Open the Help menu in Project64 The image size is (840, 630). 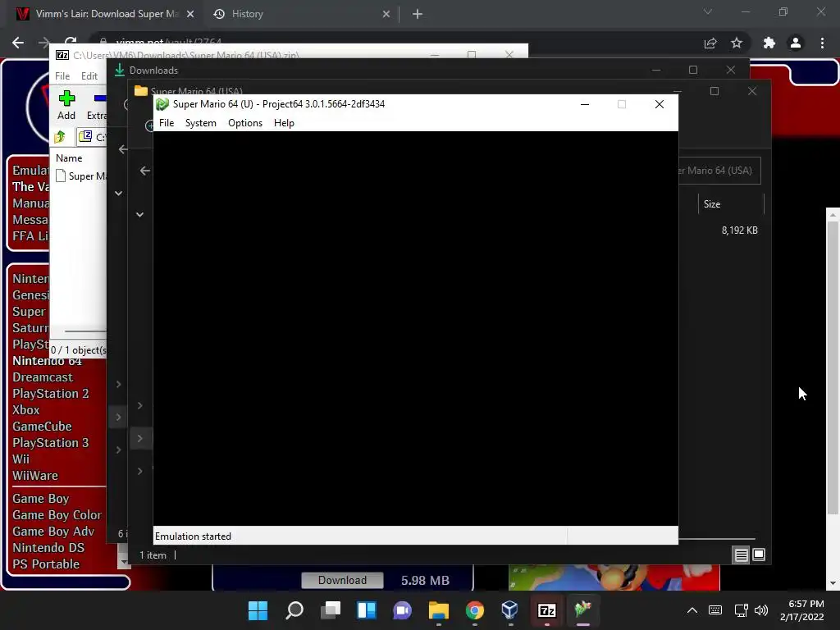point(284,123)
